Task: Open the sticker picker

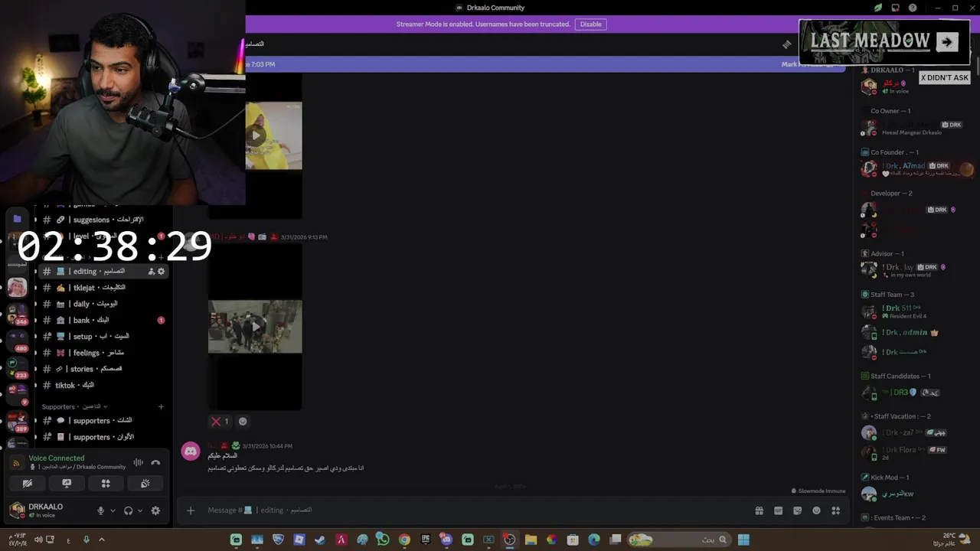Action: 797,510
